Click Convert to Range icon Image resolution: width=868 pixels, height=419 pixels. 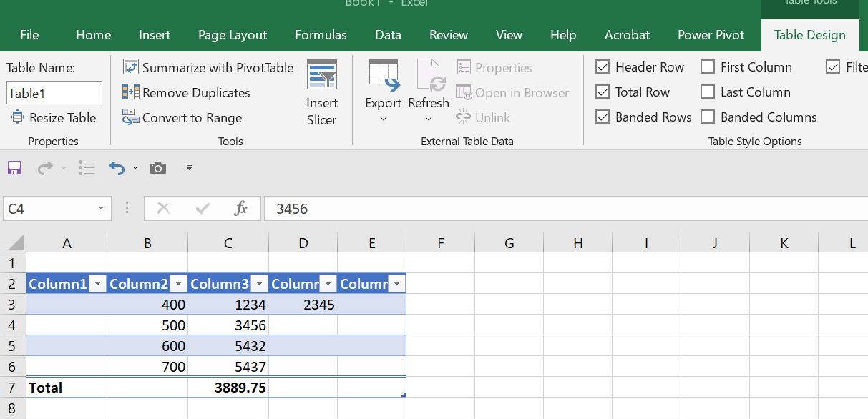tap(130, 118)
